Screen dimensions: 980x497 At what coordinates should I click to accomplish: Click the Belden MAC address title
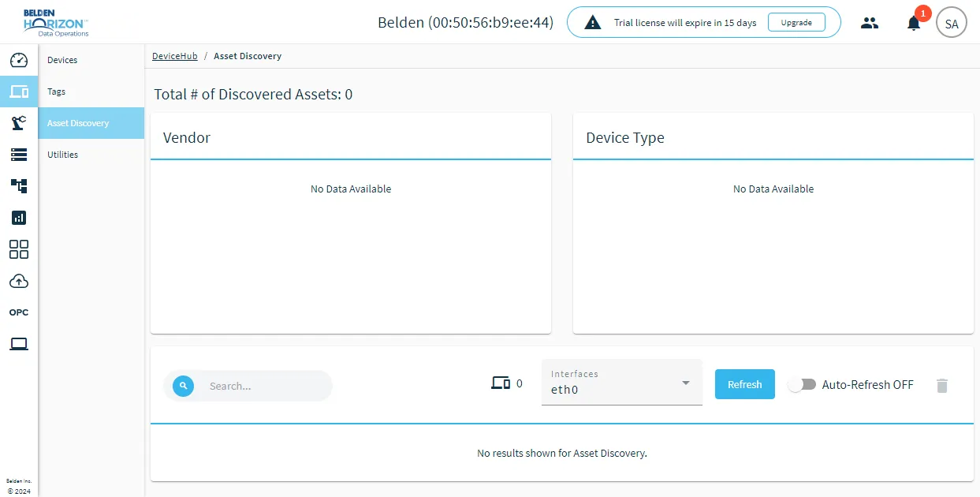point(466,22)
